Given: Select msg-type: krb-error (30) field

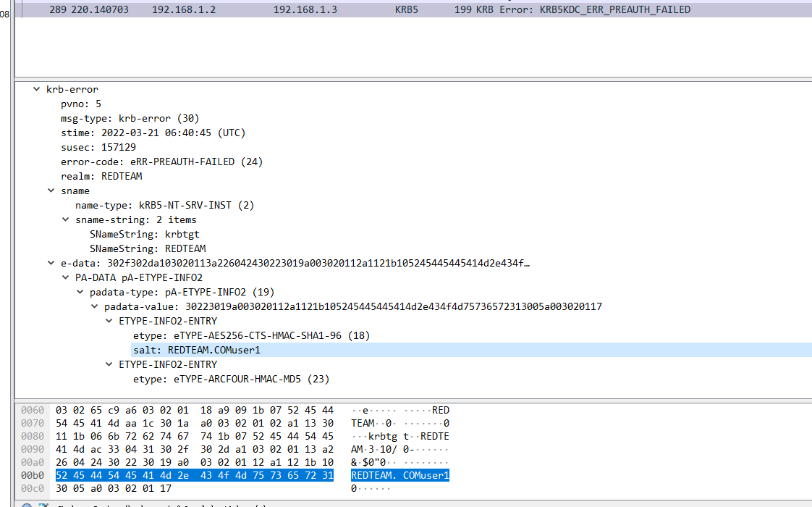Looking at the screenshot, I should coord(130,118).
